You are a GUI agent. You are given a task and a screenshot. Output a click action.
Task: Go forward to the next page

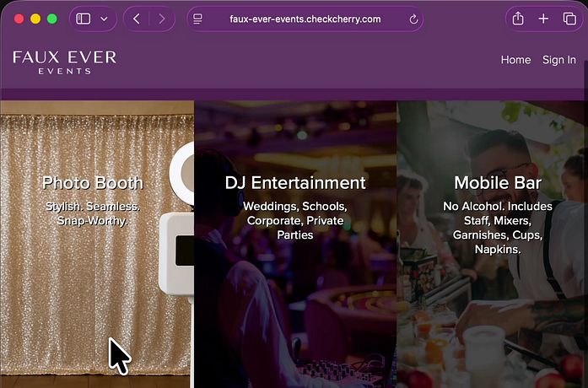click(161, 19)
